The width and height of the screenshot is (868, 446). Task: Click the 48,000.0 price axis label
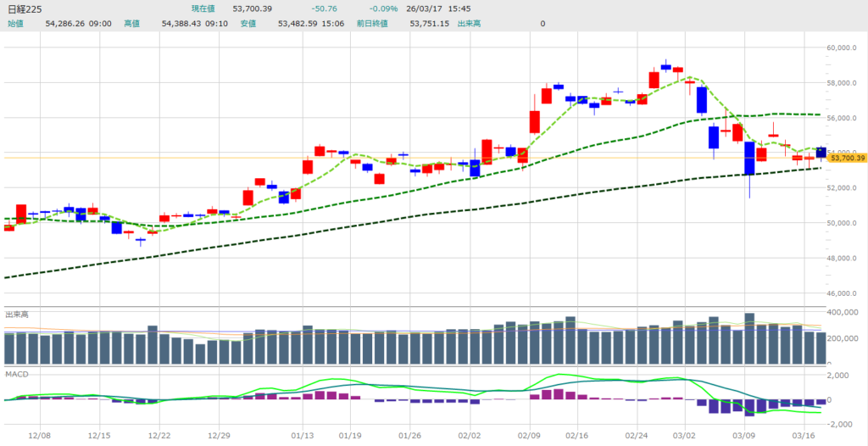pyautogui.click(x=845, y=259)
